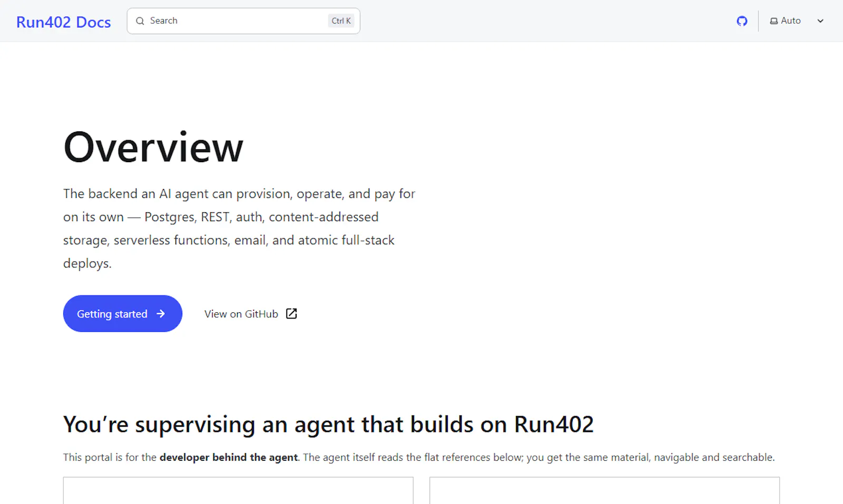This screenshot has height=504, width=843.
Task: Open the Auto theme dropdown
Action: click(x=797, y=21)
